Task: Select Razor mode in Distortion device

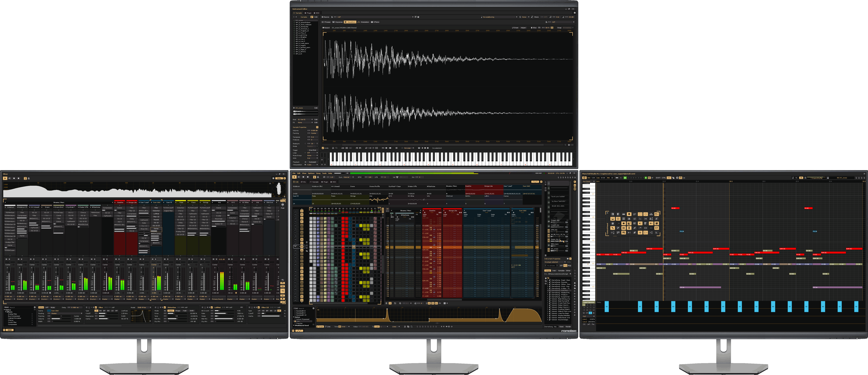Action: [171, 311]
